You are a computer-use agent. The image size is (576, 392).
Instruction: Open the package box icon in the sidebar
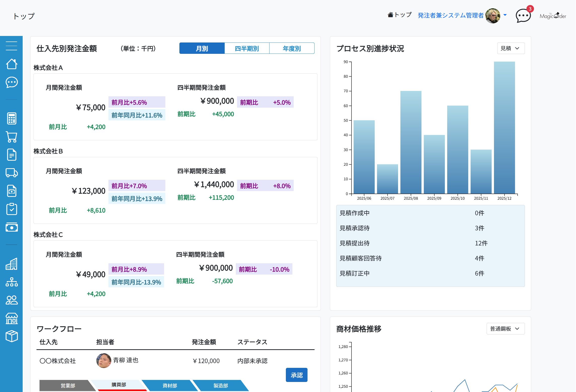(x=12, y=336)
